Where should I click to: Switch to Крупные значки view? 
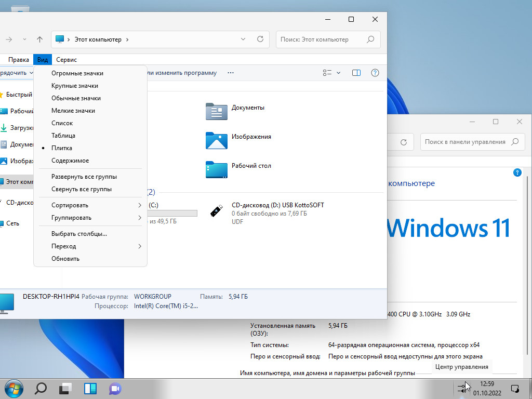(90, 86)
